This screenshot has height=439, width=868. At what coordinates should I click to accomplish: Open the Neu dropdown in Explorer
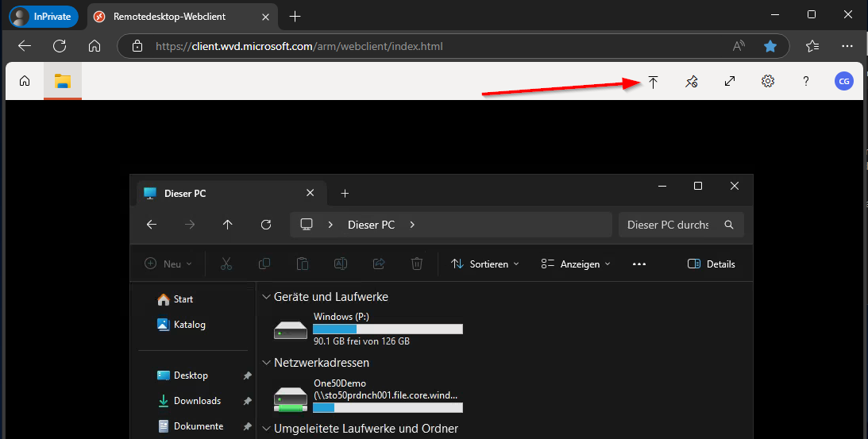coord(168,264)
